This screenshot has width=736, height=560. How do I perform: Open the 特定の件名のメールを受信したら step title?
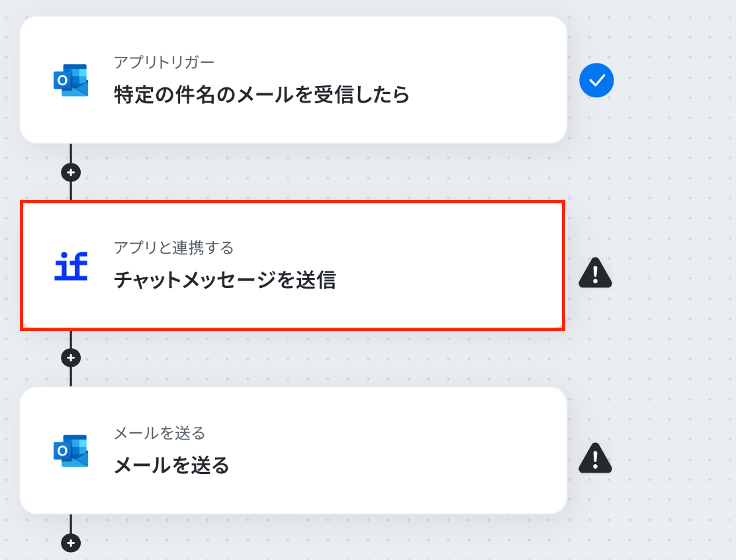coord(261,95)
